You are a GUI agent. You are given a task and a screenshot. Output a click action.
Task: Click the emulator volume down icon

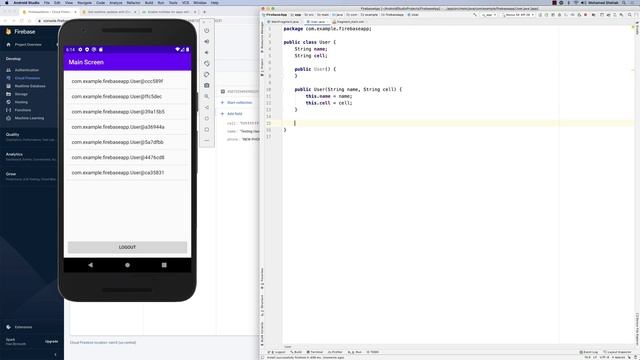207,53
